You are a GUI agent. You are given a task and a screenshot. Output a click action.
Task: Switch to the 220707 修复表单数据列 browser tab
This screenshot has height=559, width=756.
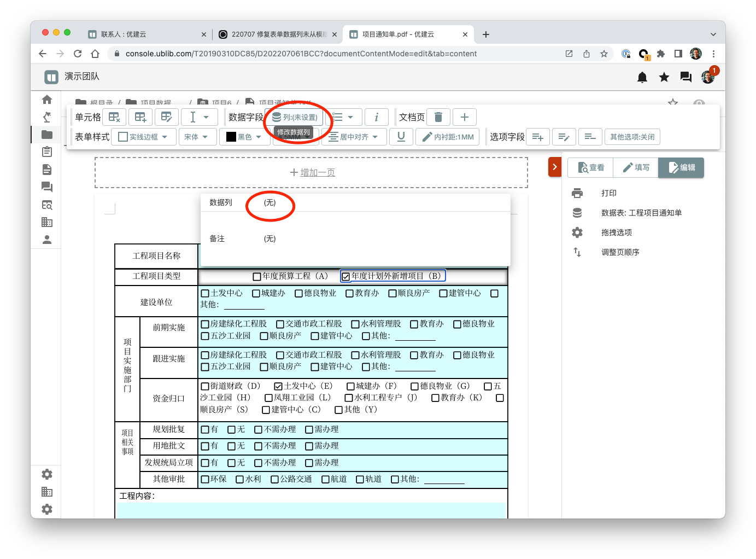[279, 34]
